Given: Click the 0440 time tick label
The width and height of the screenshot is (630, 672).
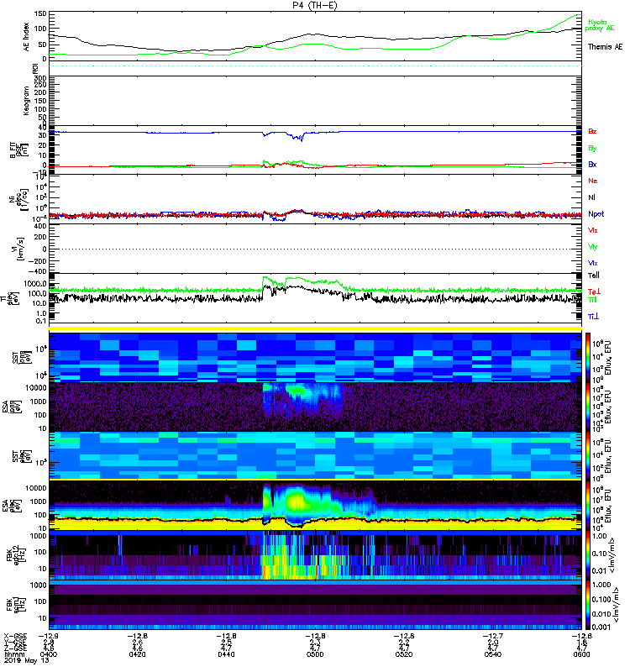Looking at the screenshot, I should coord(226,654).
